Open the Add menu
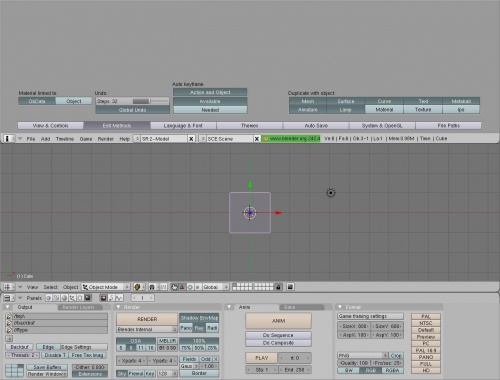This screenshot has height=380, width=500. [45, 139]
